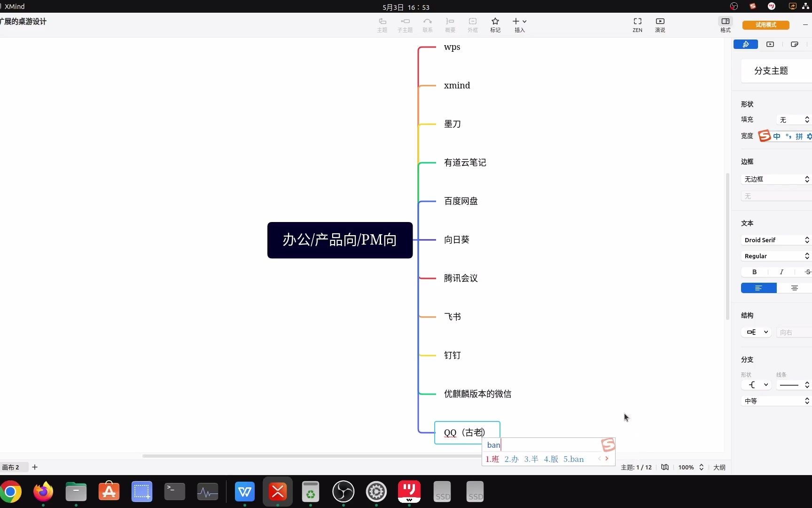Viewport: 812px width, 508px height.
Task: Select the 向日葵 topic
Action: pyautogui.click(x=456, y=240)
